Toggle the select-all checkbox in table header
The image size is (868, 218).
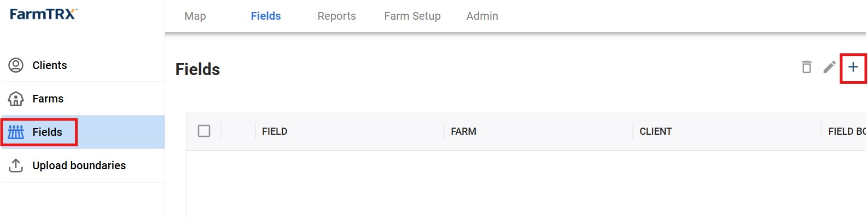point(204,131)
